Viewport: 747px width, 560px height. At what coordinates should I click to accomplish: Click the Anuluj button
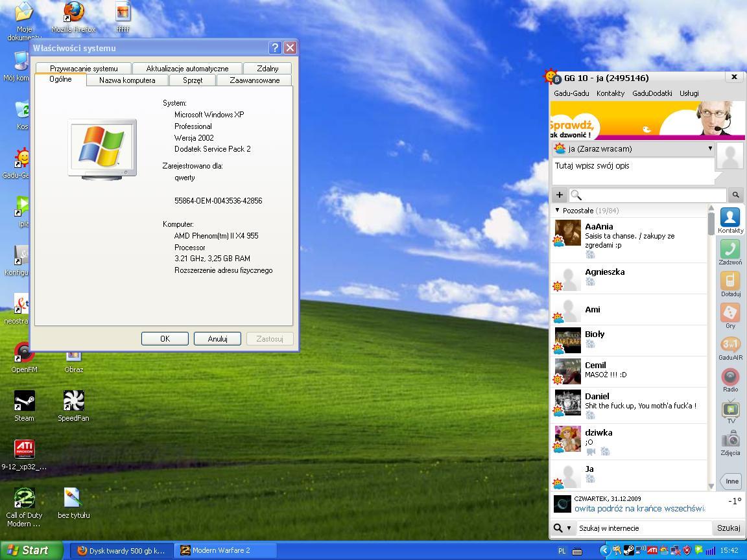tap(217, 338)
